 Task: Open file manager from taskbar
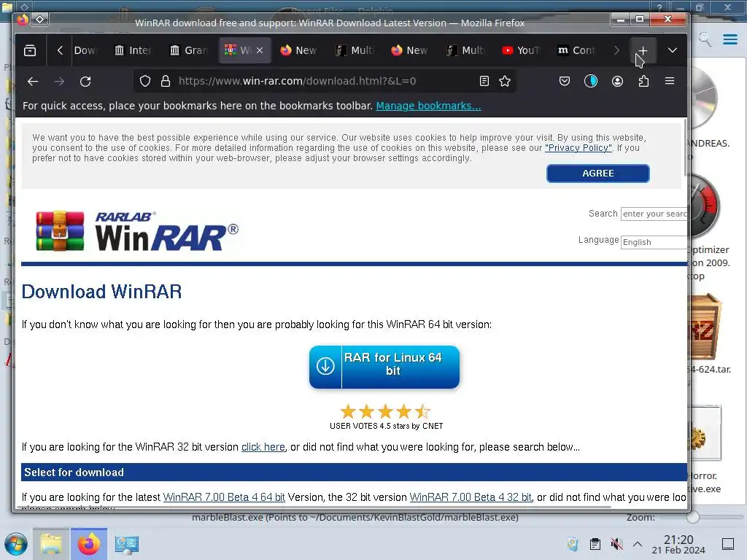(x=51, y=544)
